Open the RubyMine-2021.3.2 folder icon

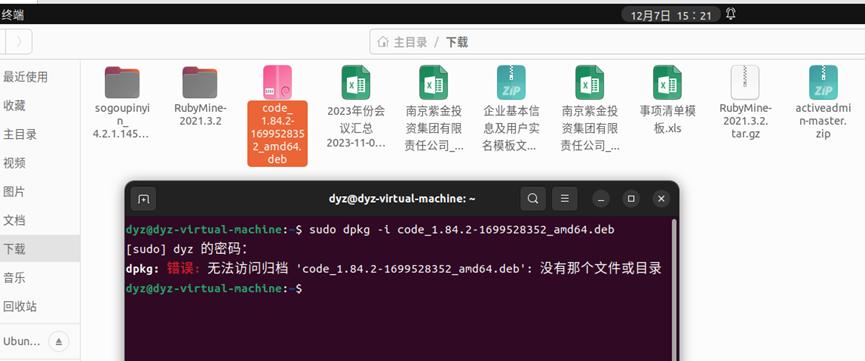point(200,82)
